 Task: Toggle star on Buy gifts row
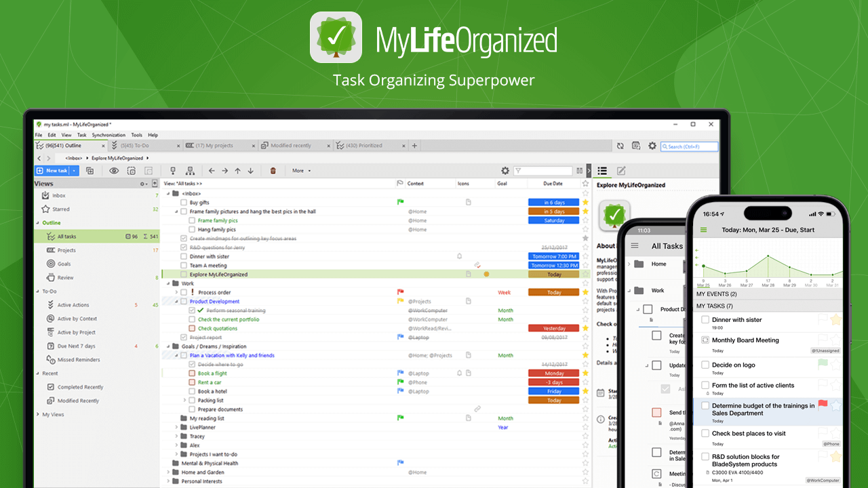[585, 202]
